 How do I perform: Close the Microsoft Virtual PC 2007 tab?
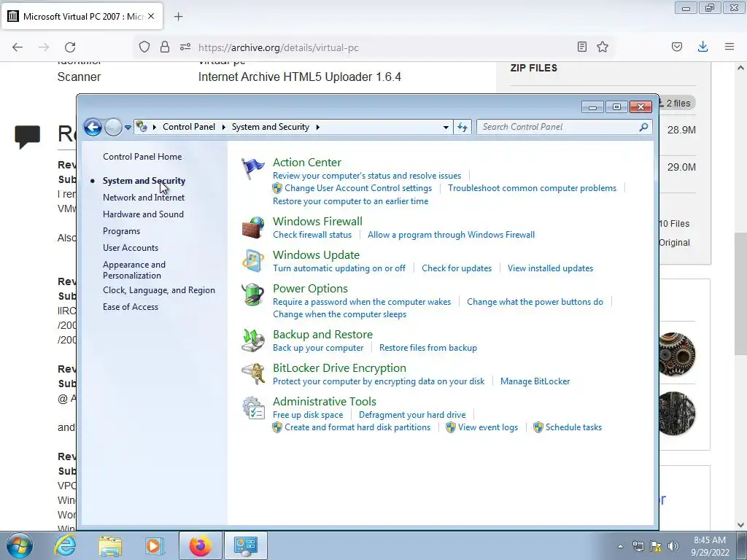click(151, 16)
